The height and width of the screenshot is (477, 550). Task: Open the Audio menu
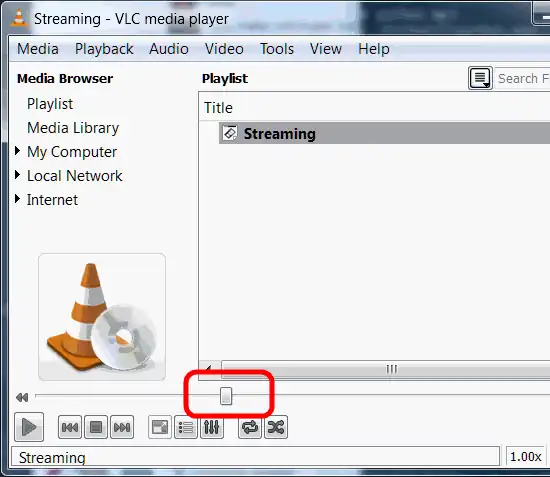[x=169, y=49]
